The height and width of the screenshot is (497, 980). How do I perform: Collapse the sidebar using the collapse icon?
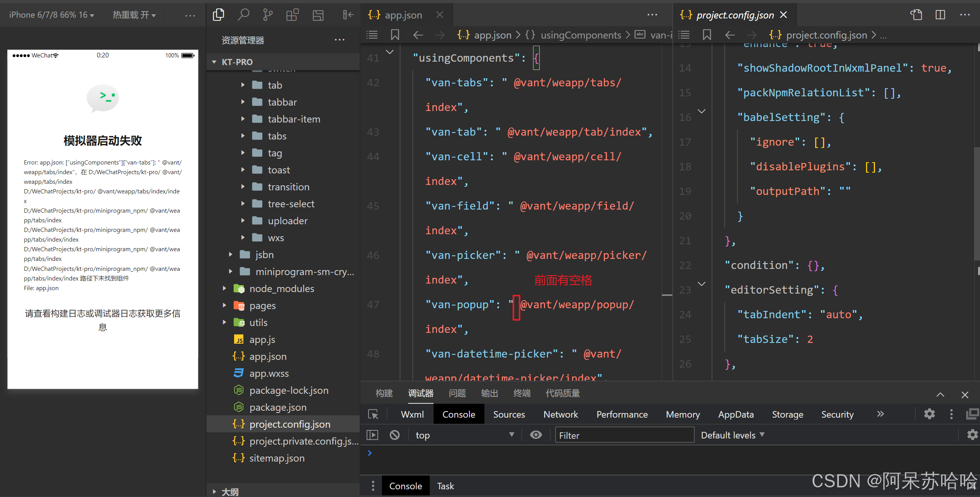[x=348, y=15]
